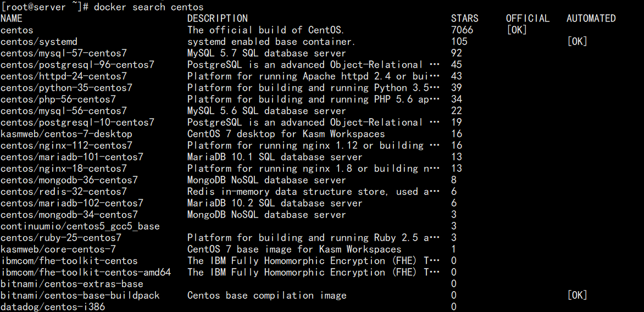Click 'CentOS 7 desktop for Kasm Workspaces' description
This screenshot has width=644, height=312.
tap(286, 134)
